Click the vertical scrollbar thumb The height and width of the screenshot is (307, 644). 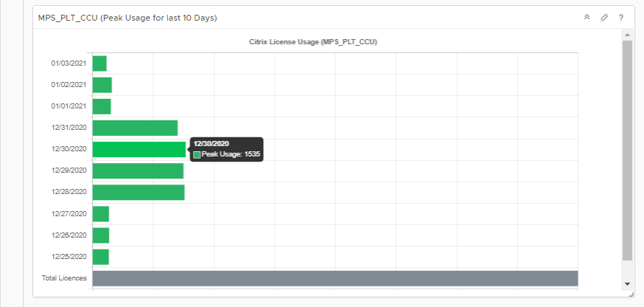(627, 148)
